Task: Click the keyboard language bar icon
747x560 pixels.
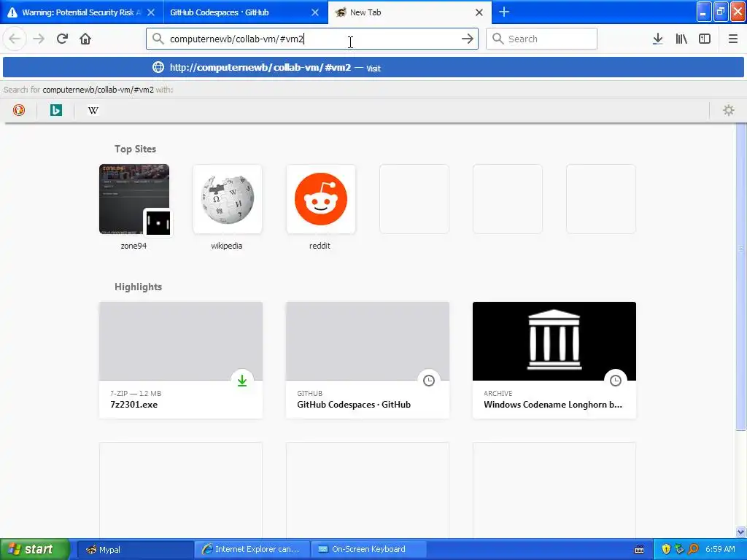Action: click(639, 550)
